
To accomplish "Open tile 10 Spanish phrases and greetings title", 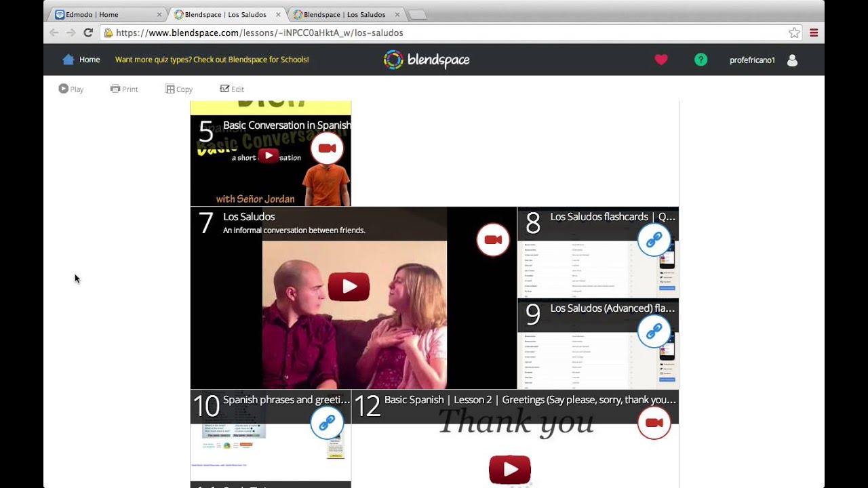I will pos(286,400).
